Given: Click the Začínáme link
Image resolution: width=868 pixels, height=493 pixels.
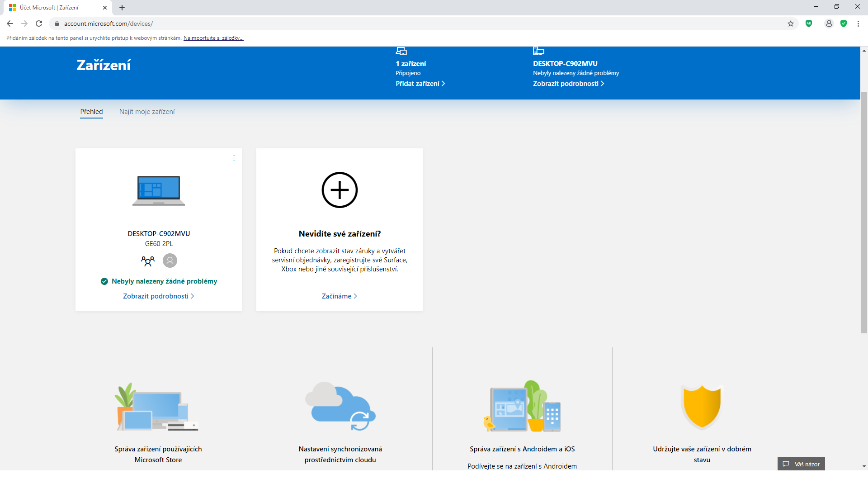Looking at the screenshot, I should point(339,296).
